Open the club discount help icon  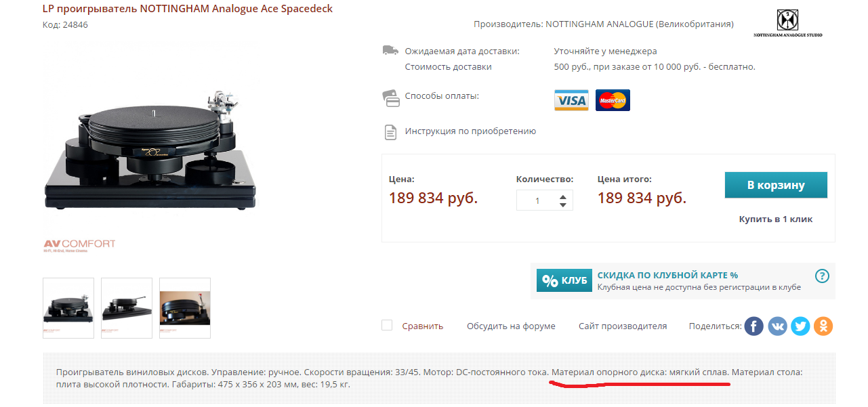[822, 276]
